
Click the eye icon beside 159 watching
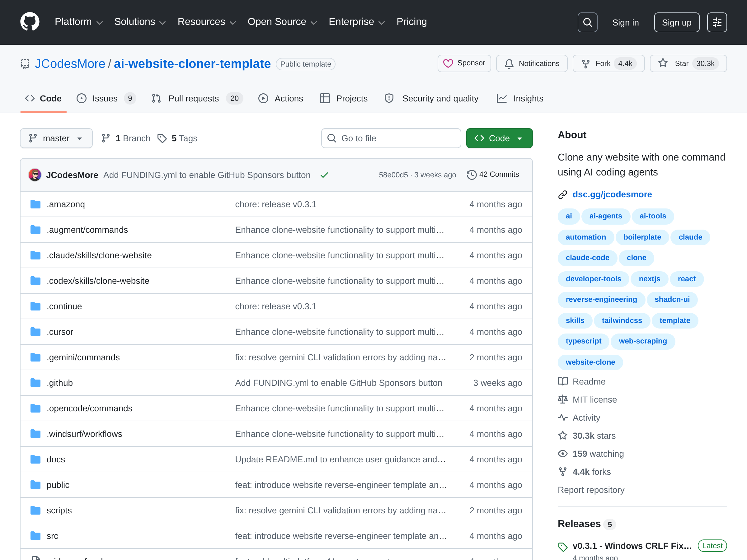click(563, 454)
